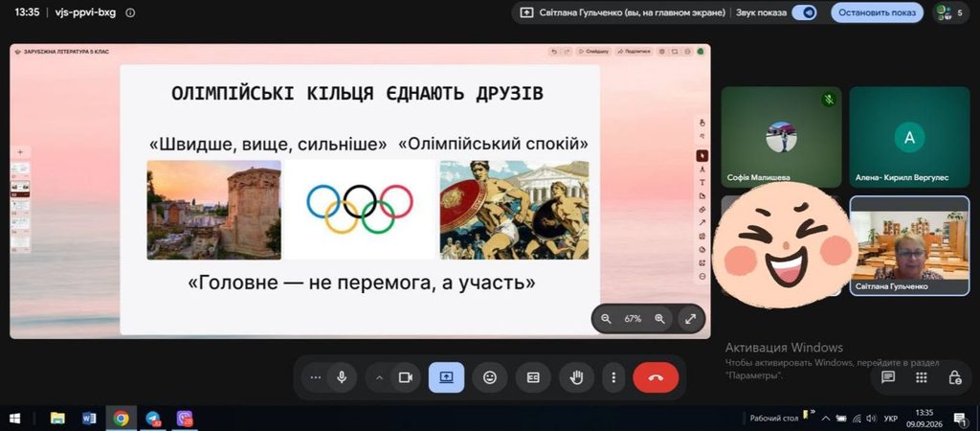Open the activities grid icon

[x=922, y=377]
